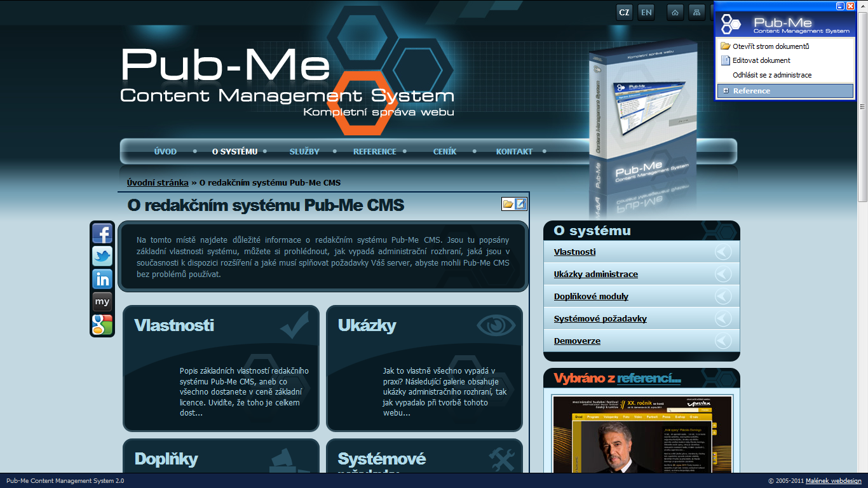
Task: Open REFERENCE in main navigation bar
Action: tap(375, 151)
